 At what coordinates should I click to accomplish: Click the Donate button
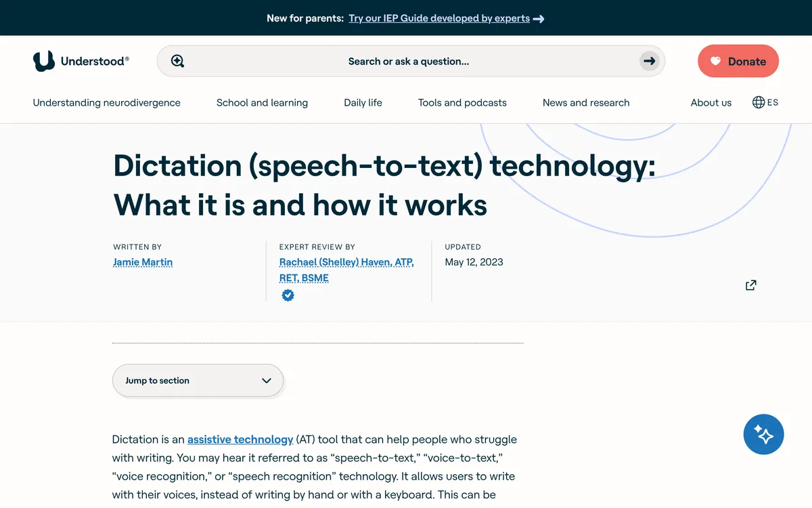[738, 61]
